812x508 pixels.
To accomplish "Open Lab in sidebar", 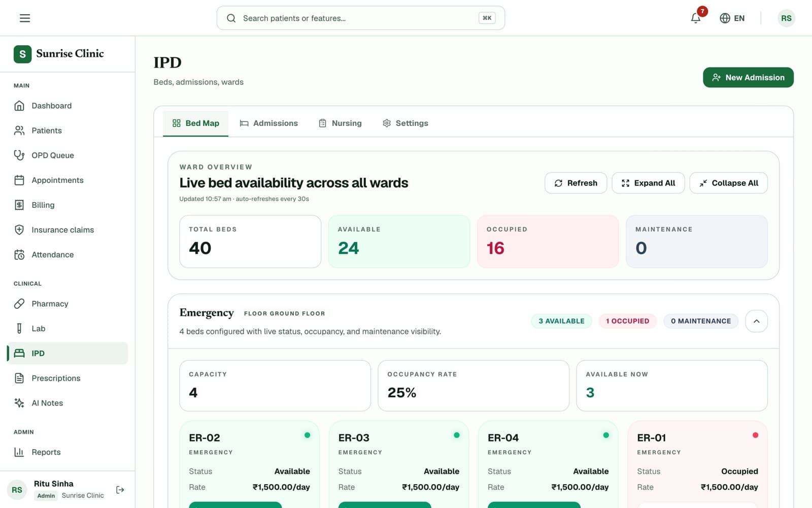I will click(67, 329).
